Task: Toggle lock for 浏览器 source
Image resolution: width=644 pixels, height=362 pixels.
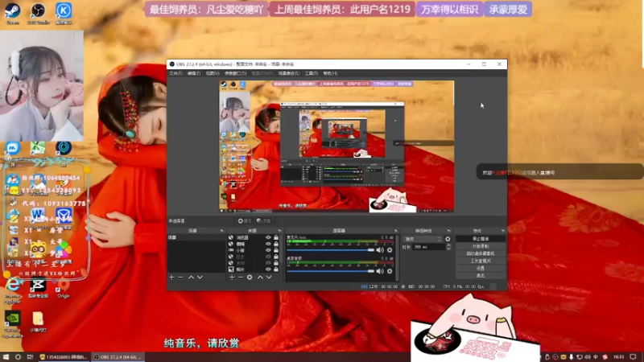Action: [x=276, y=237]
